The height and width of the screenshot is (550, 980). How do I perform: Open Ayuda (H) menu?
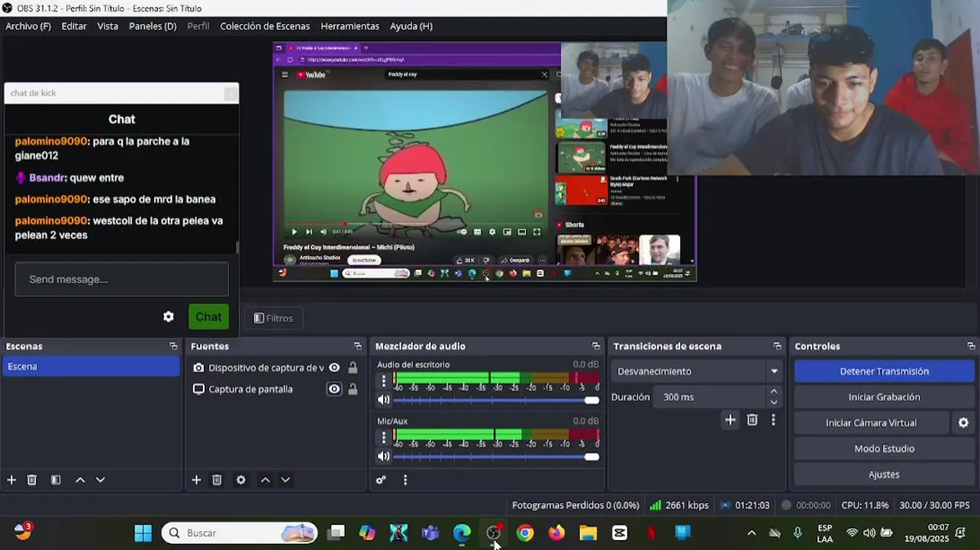[411, 26]
